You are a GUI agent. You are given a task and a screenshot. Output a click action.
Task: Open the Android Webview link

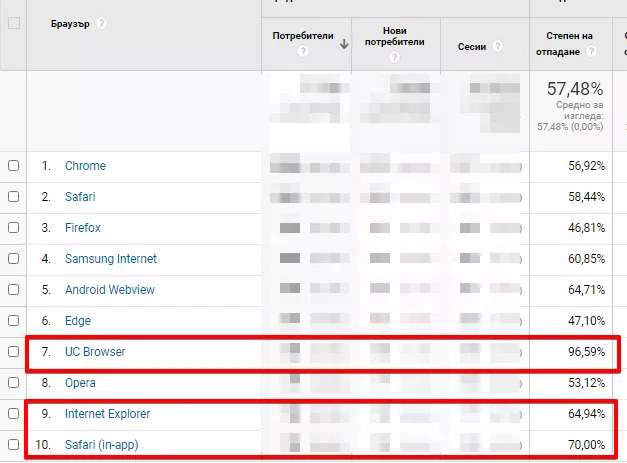[110, 289]
